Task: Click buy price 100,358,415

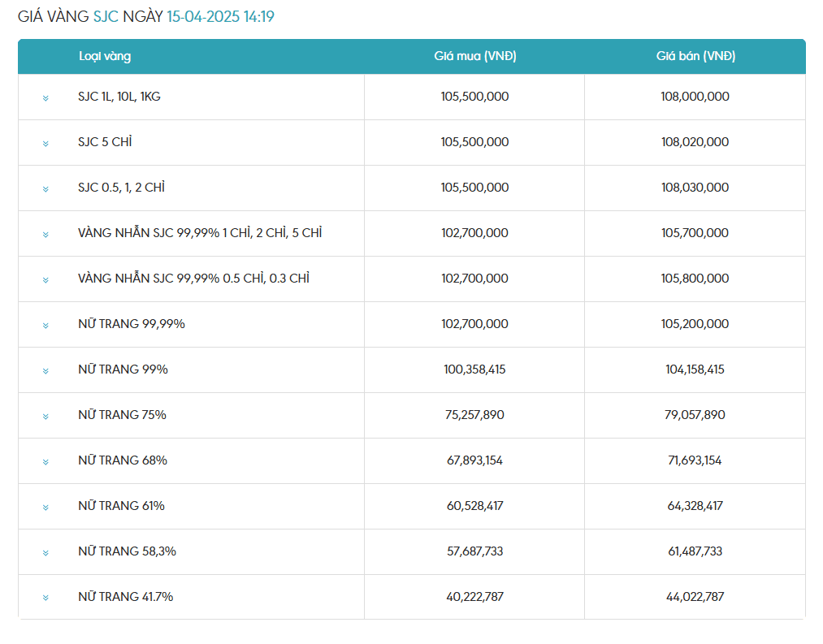Action: [474, 370]
